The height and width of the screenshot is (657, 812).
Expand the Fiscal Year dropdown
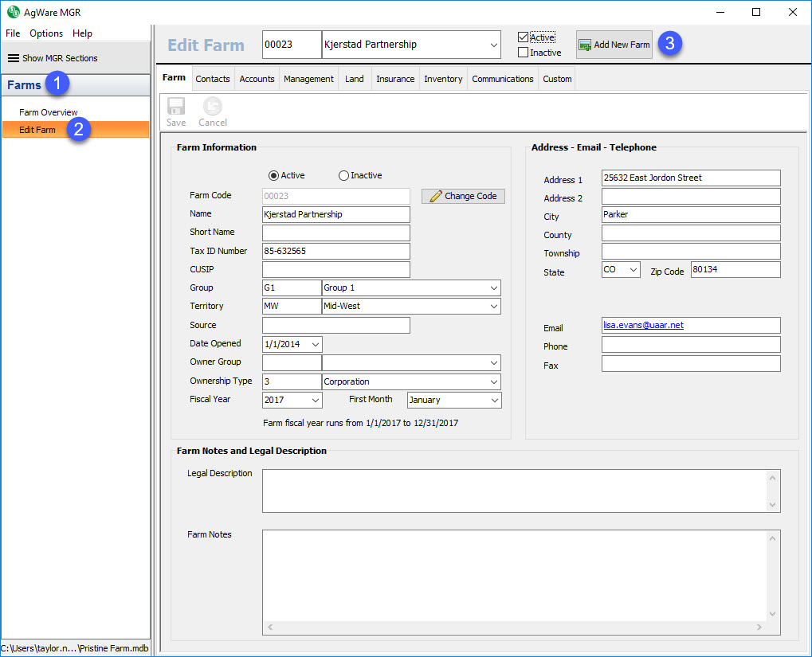click(316, 400)
